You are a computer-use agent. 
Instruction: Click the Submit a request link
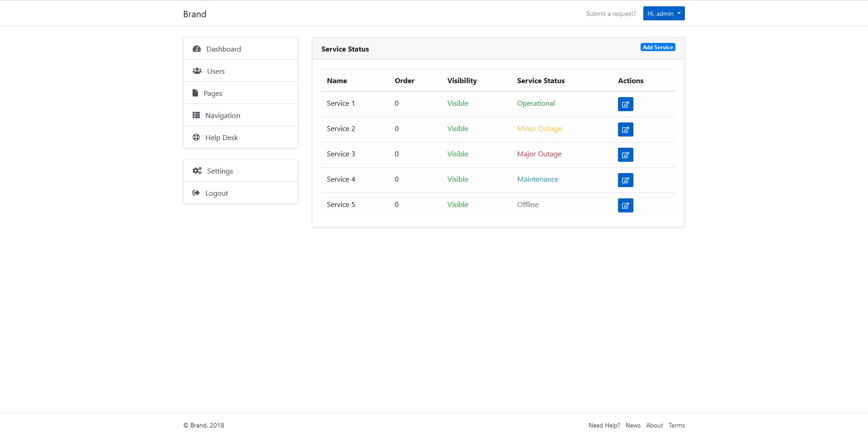pos(611,14)
